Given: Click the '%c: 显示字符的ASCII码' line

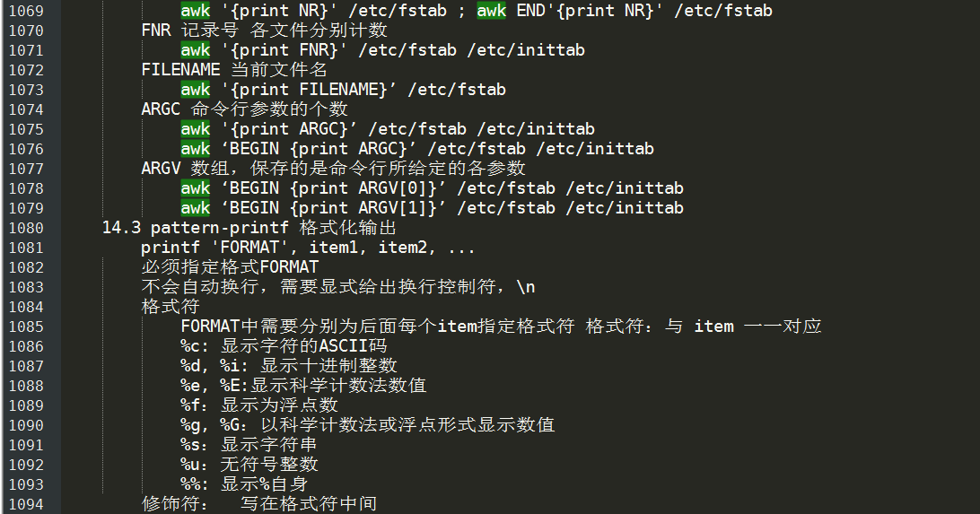Looking at the screenshot, I should [x=284, y=346].
